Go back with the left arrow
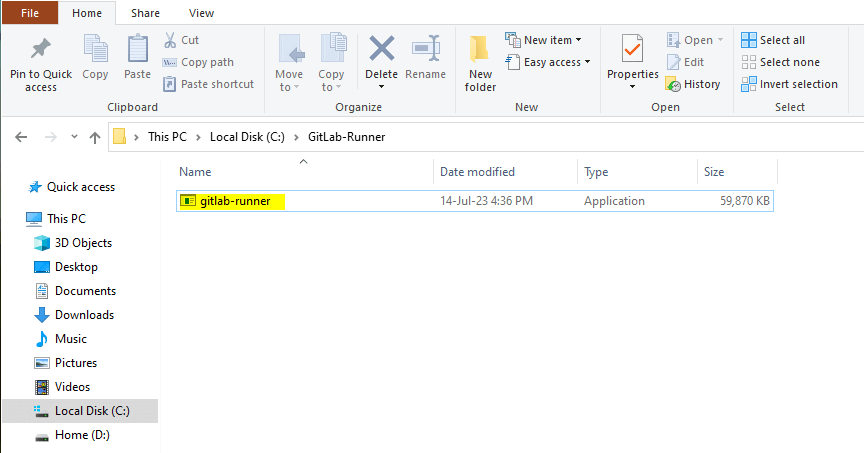The image size is (864, 453). (x=21, y=137)
